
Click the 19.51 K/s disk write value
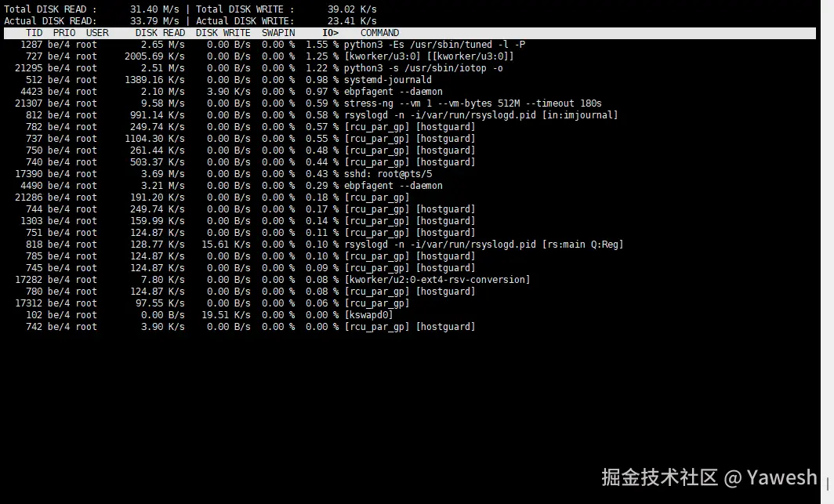coord(226,315)
